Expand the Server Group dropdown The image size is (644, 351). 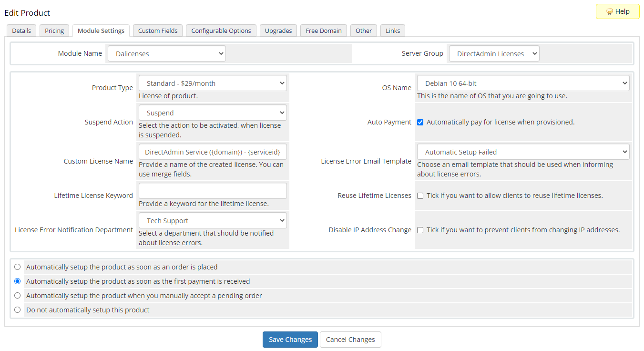(x=493, y=54)
